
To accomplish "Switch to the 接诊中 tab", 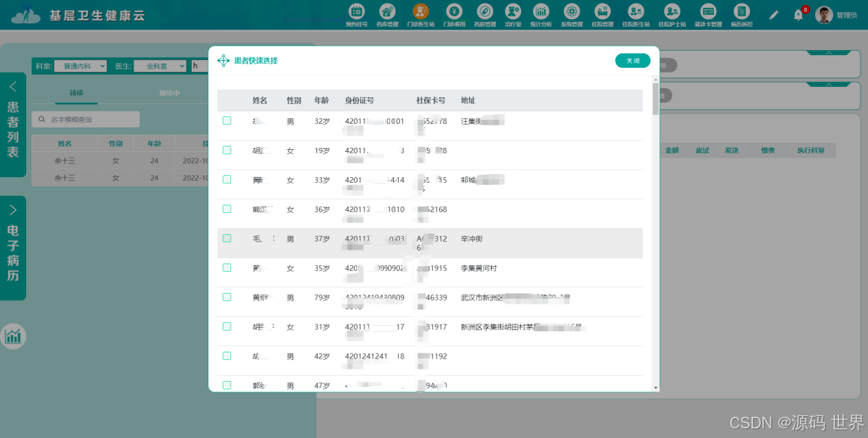I will tap(169, 93).
